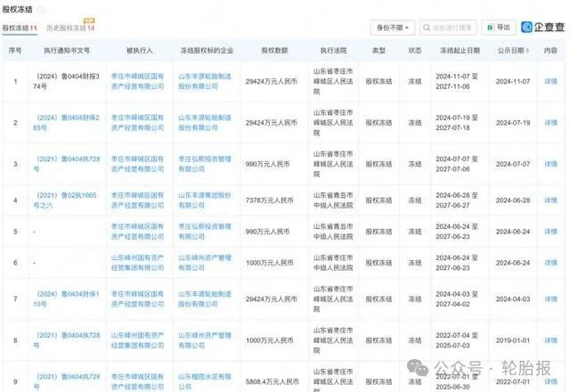The width and height of the screenshot is (570, 392).
Task: Open case (2021)鲁0404执728号 in row 3
Action: click(x=66, y=164)
